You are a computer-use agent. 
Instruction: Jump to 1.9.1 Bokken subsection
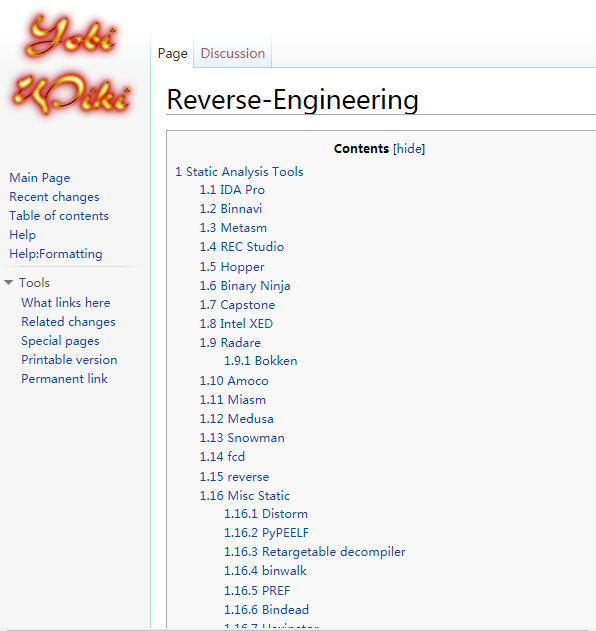(x=261, y=361)
